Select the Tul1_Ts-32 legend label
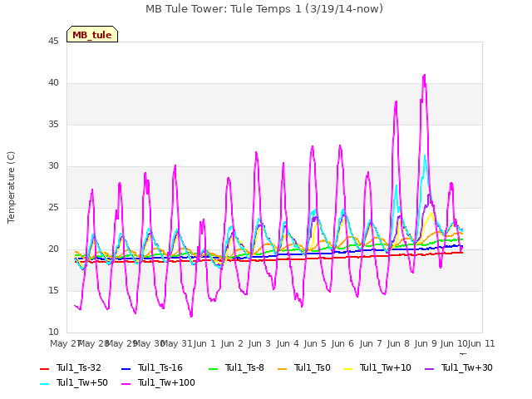 tap(79, 367)
